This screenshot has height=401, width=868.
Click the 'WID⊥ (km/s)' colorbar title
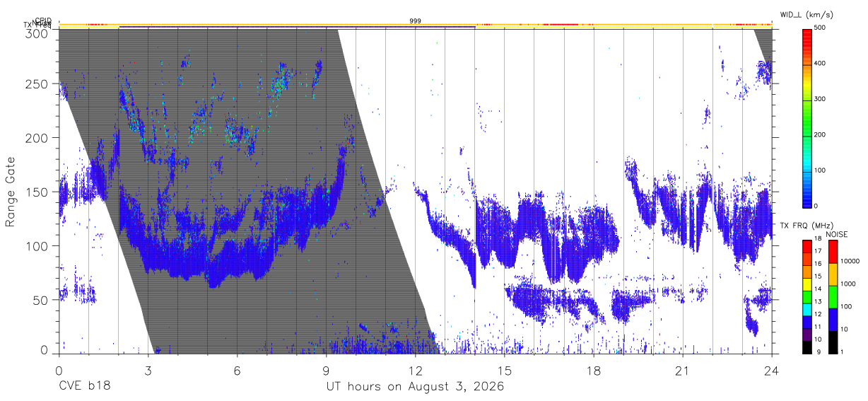click(x=806, y=13)
